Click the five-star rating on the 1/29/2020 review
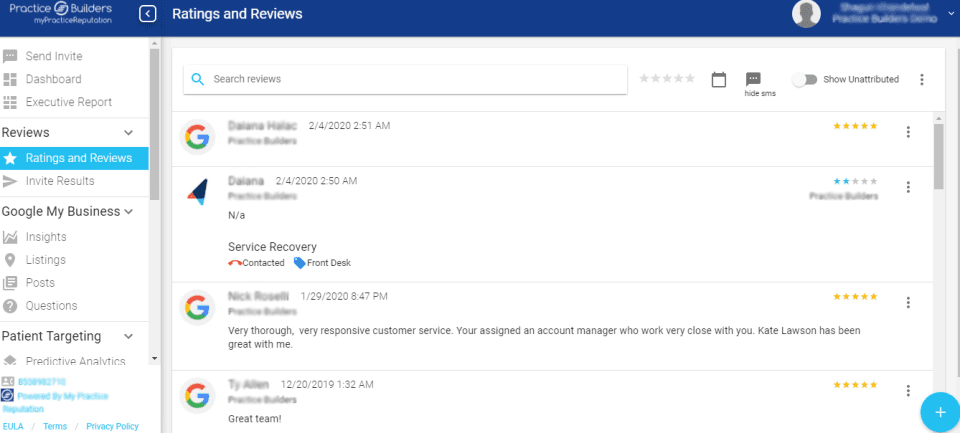The width and height of the screenshot is (960, 433). pyautogui.click(x=855, y=296)
